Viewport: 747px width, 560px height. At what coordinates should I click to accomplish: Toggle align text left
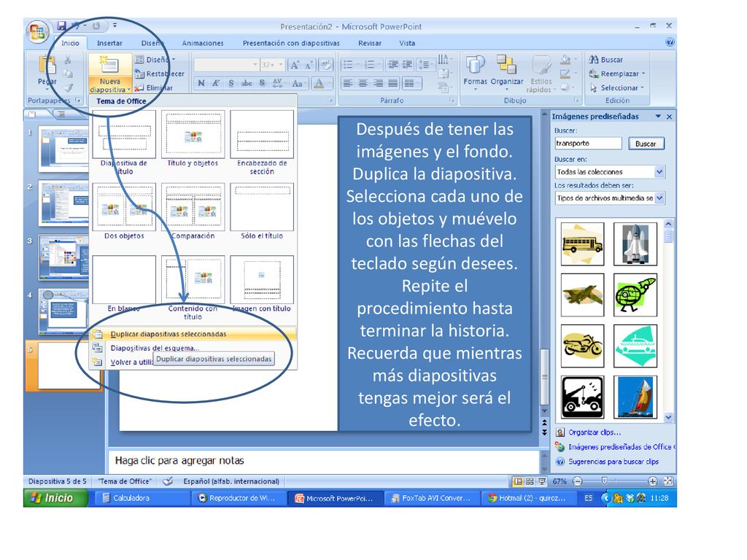[x=348, y=83]
